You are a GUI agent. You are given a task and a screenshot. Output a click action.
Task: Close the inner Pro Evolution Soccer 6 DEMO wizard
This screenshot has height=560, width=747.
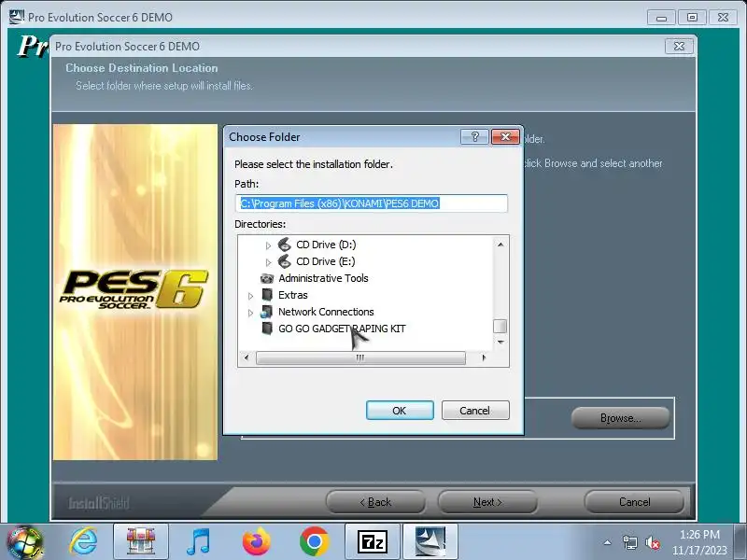(x=679, y=46)
